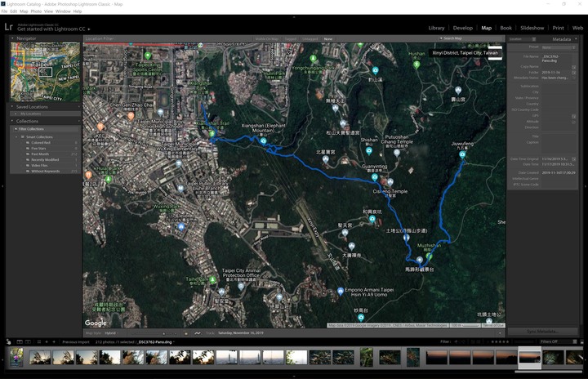588x379 pixels.
Task: Click the Folder show-in-library icon
Action: [x=574, y=73]
